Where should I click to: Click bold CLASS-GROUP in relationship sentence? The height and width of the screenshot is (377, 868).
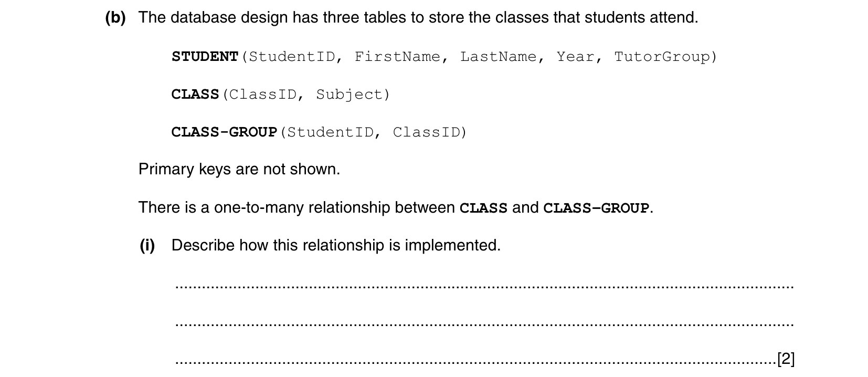[596, 208]
